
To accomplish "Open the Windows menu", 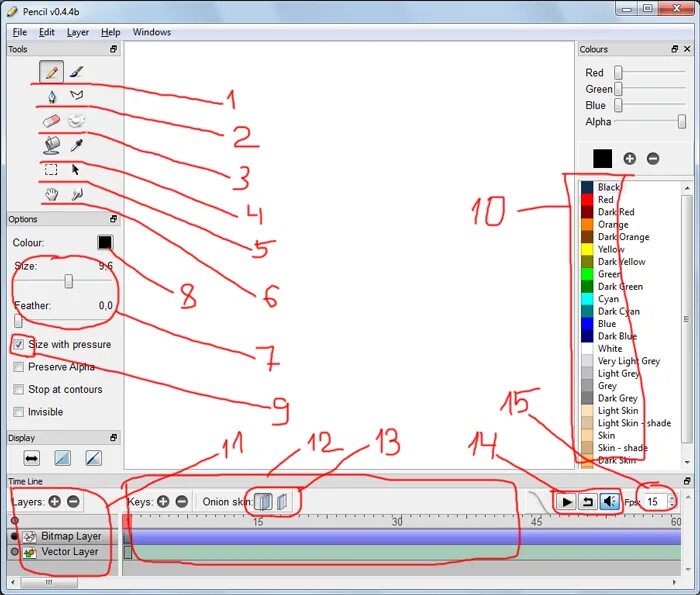I will point(152,32).
